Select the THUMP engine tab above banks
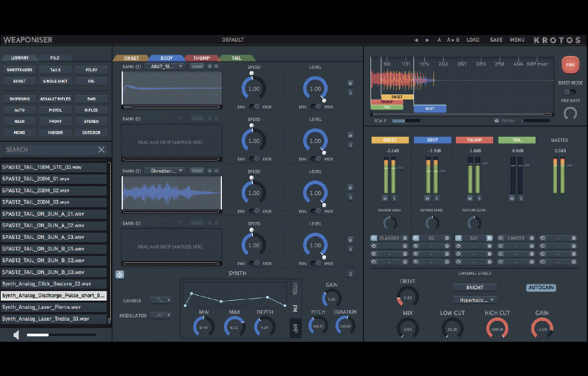 pos(201,58)
